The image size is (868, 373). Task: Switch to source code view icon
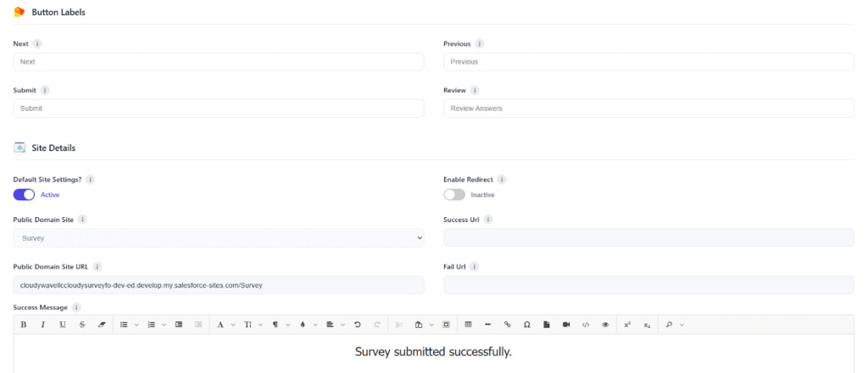point(586,325)
